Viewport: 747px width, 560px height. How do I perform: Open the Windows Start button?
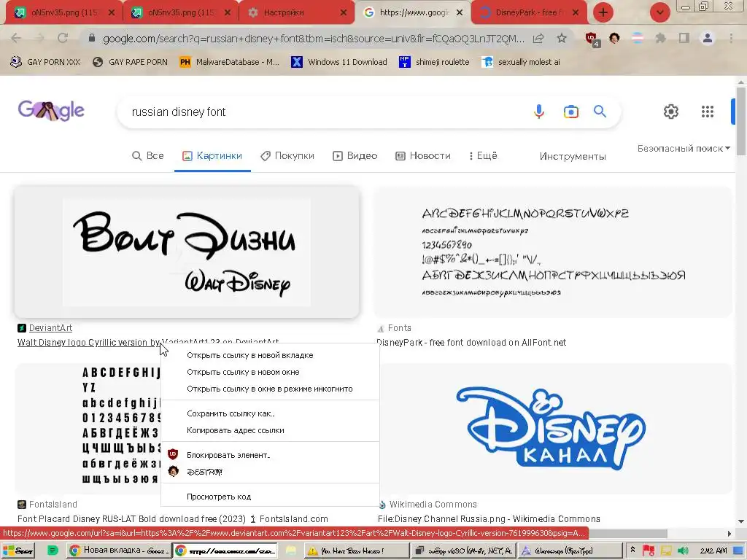pos(18,551)
